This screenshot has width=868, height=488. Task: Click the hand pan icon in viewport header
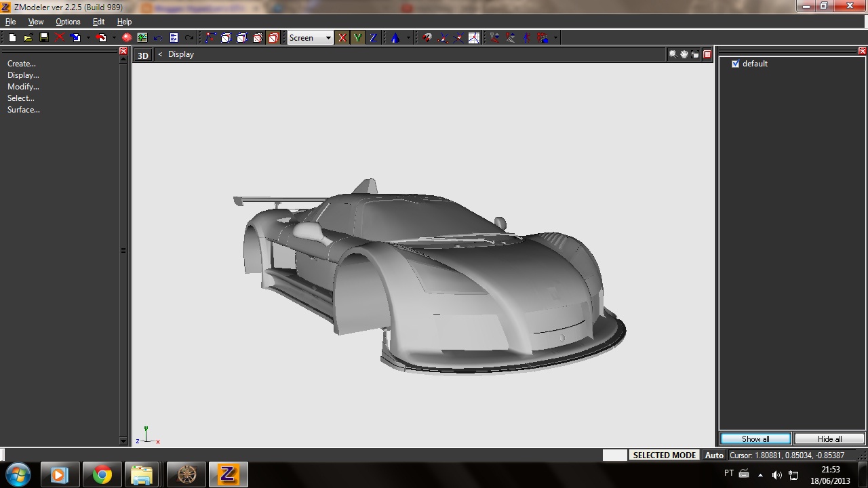point(684,55)
